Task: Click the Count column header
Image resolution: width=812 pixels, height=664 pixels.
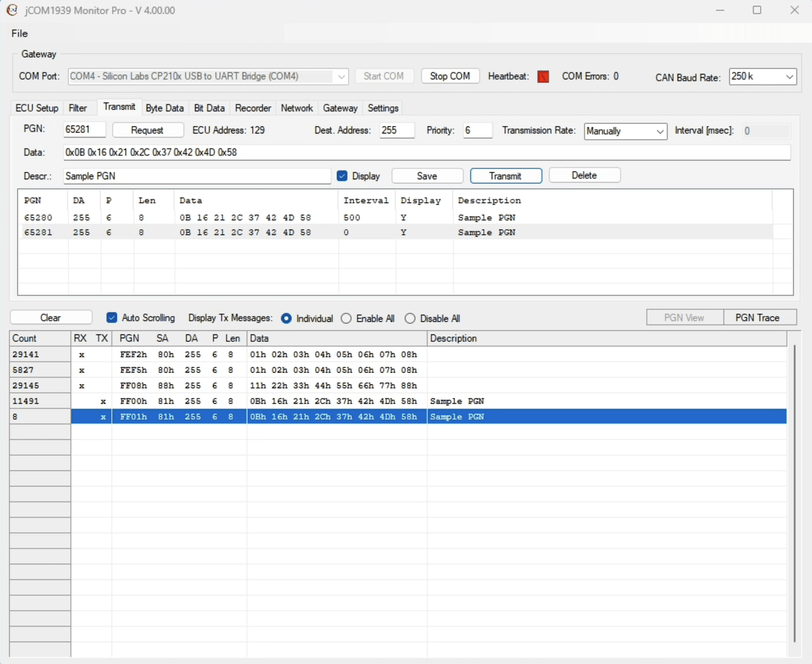Action: (x=40, y=339)
